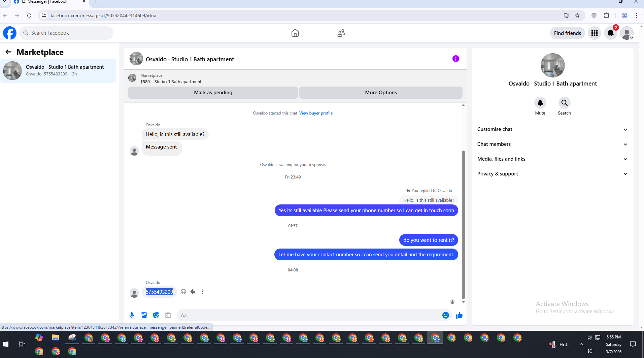Open the browser extensions puzzle icon
The image size is (644, 358).
[x=606, y=15]
